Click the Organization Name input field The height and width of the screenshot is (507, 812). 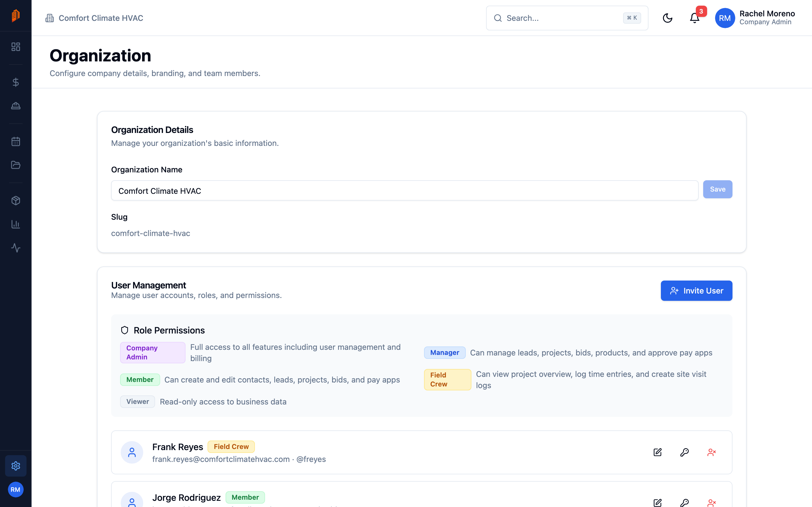pos(405,190)
